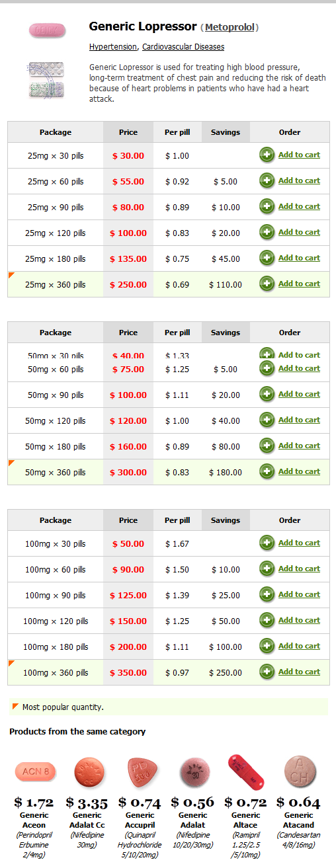Open the Generic Atacand product

(x=299, y=820)
